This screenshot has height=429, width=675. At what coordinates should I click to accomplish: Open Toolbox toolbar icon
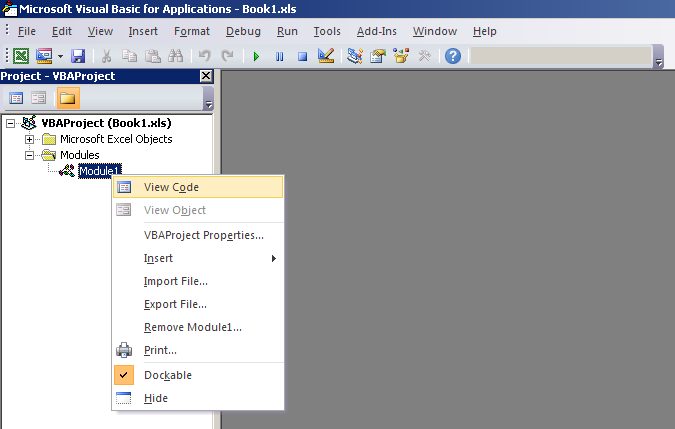pos(424,56)
